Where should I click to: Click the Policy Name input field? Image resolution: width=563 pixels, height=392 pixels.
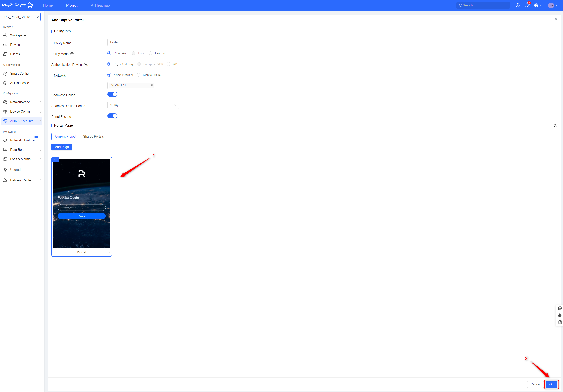tap(143, 42)
